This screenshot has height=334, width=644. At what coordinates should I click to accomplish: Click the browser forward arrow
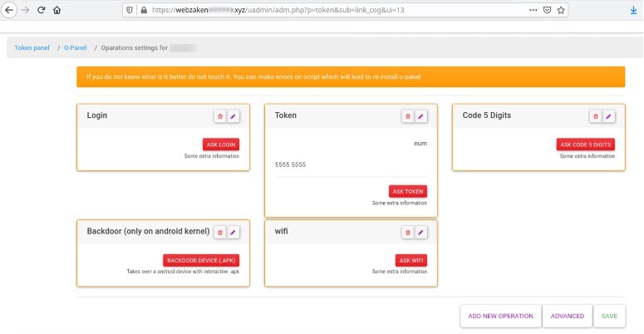[x=25, y=10]
